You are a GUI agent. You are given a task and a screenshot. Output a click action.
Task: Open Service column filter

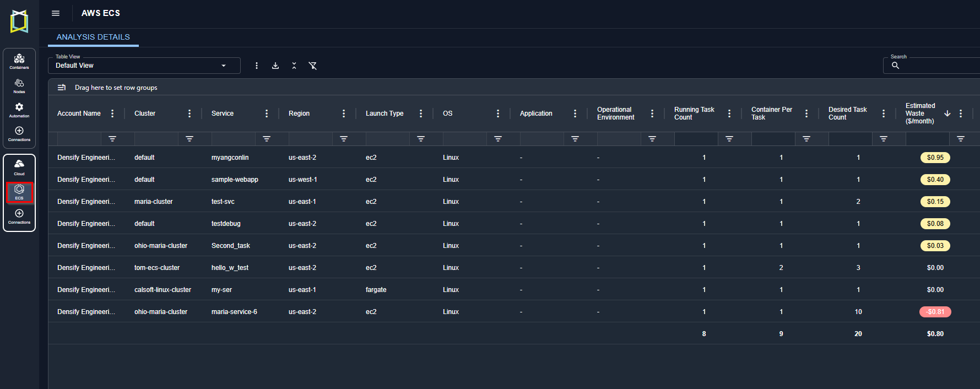(267, 139)
